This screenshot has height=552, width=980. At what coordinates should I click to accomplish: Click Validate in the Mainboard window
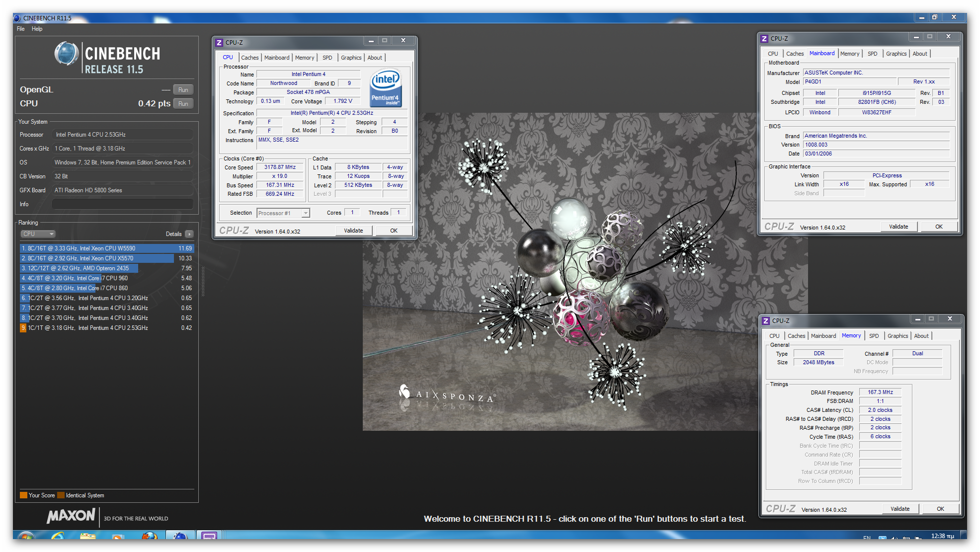point(898,227)
